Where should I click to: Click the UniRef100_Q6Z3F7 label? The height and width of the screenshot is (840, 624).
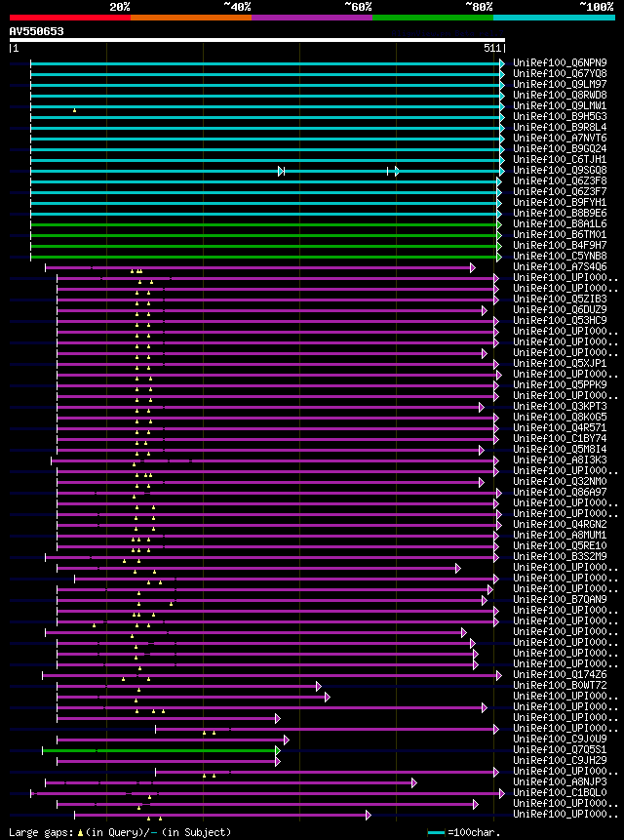(560, 192)
